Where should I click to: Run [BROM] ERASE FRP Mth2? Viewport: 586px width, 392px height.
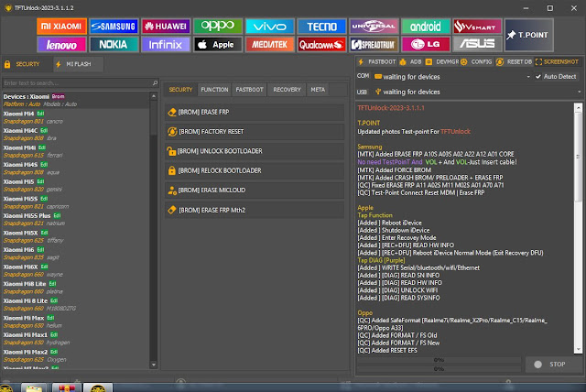pyautogui.click(x=255, y=210)
